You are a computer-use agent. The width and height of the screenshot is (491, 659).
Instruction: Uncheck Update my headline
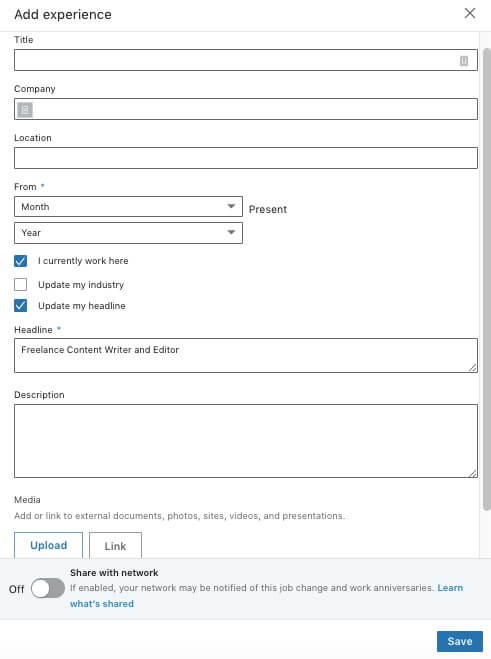21,306
